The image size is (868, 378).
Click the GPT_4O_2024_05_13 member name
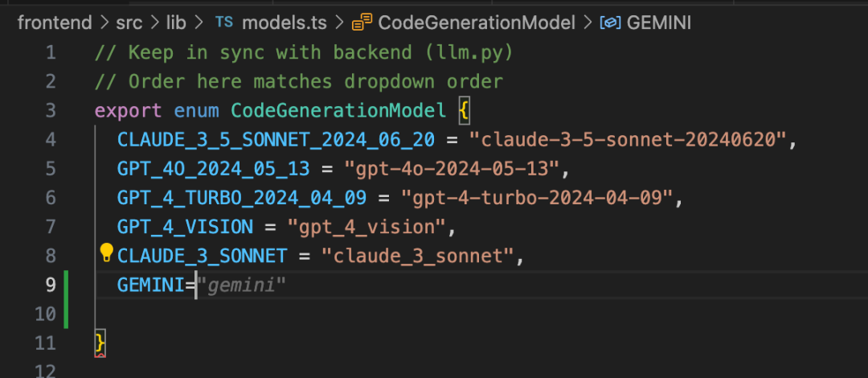[x=214, y=169]
